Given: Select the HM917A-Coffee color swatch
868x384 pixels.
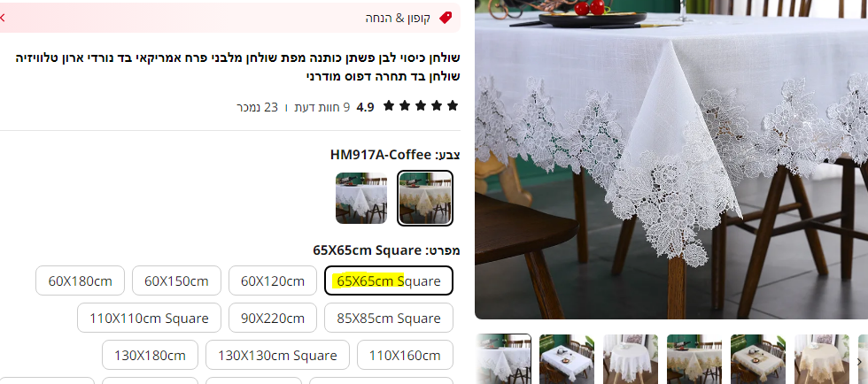Looking at the screenshot, I should (x=425, y=198).
